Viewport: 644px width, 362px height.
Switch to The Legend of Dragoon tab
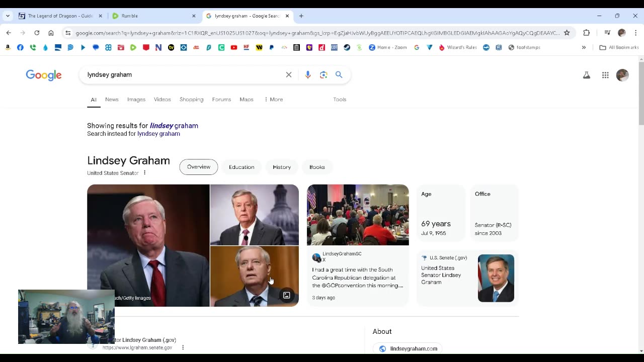pos(60,16)
